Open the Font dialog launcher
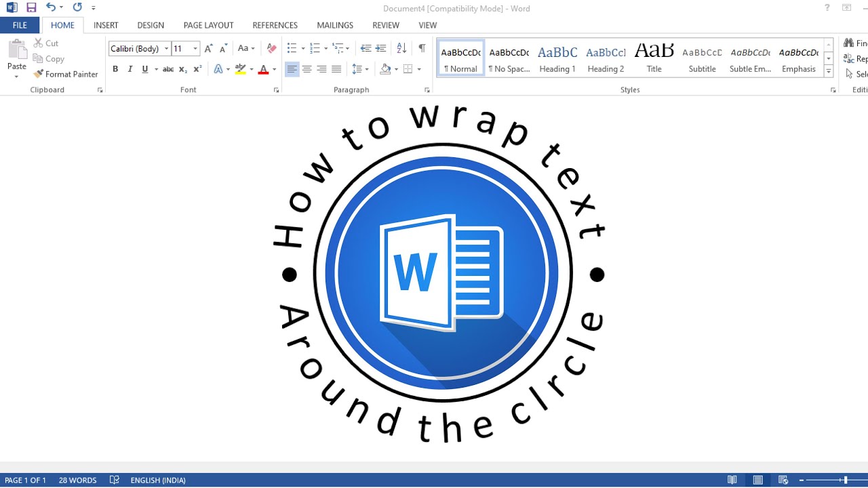This screenshot has height=488, width=868. 276,90
